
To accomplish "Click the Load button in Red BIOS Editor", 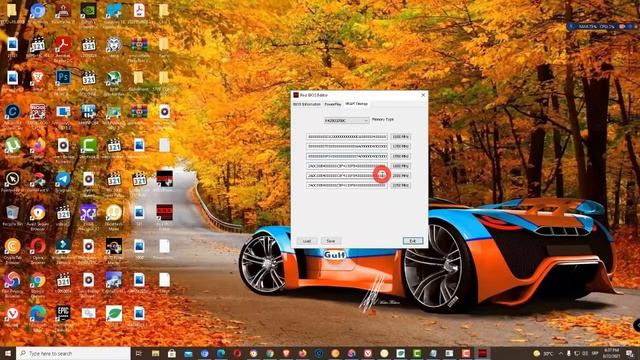I will tap(307, 241).
